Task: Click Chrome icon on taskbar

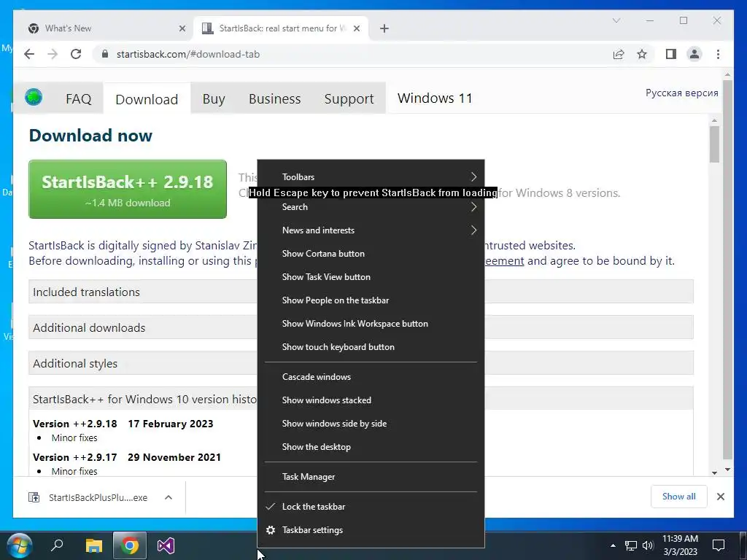Action: (x=129, y=545)
